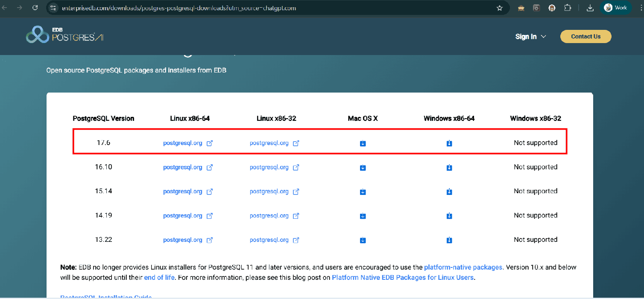Select version number 16.10

coord(103,167)
